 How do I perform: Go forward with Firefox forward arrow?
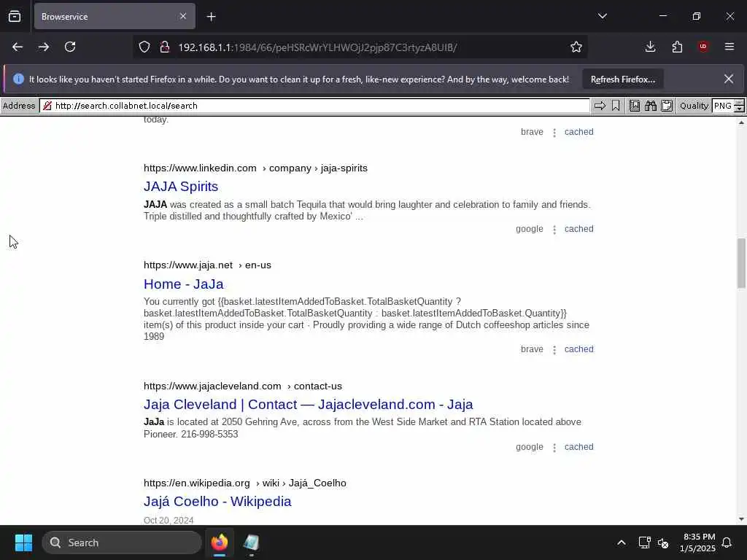point(43,47)
